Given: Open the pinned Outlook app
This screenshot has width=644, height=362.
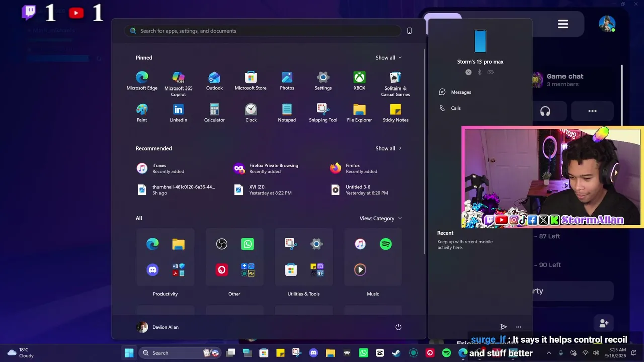Looking at the screenshot, I should pyautogui.click(x=214, y=81).
